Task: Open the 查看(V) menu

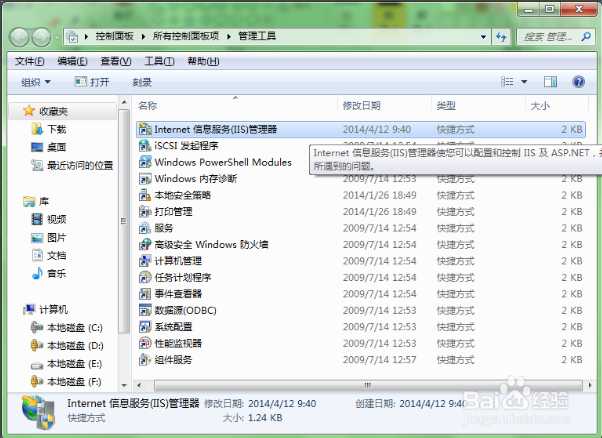Action: pos(116,61)
